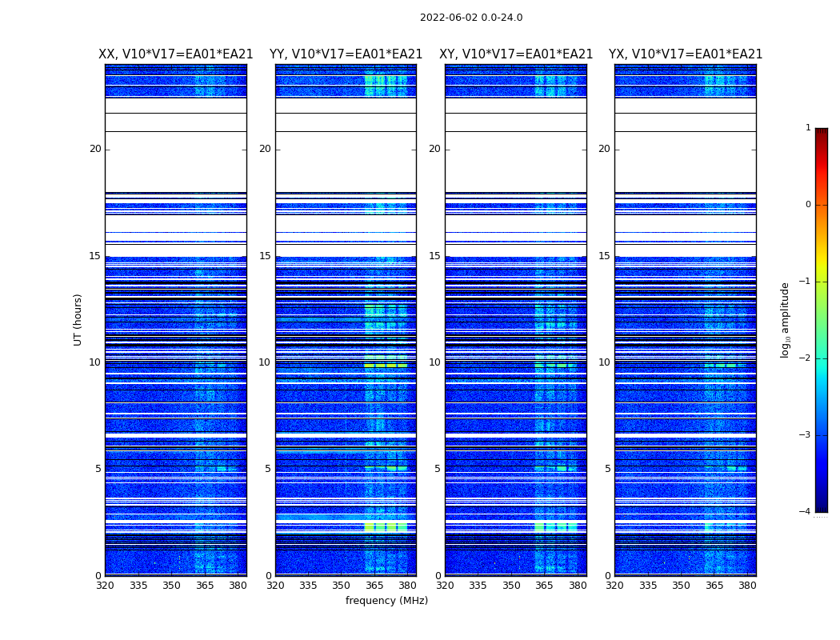Click the 0 hour tick on XX plot
Image resolution: width=840 pixels, height=640 pixels.
pyautogui.click(x=98, y=576)
